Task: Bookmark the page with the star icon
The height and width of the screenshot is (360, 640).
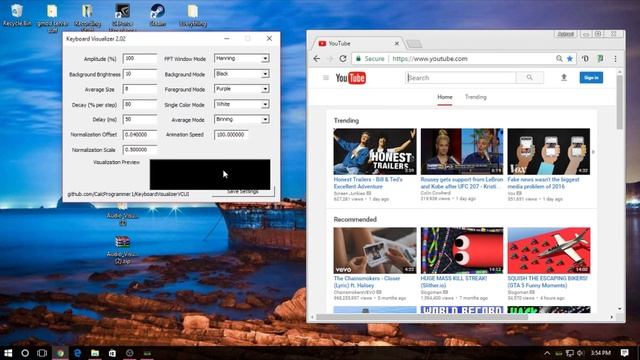Action: tap(570, 59)
